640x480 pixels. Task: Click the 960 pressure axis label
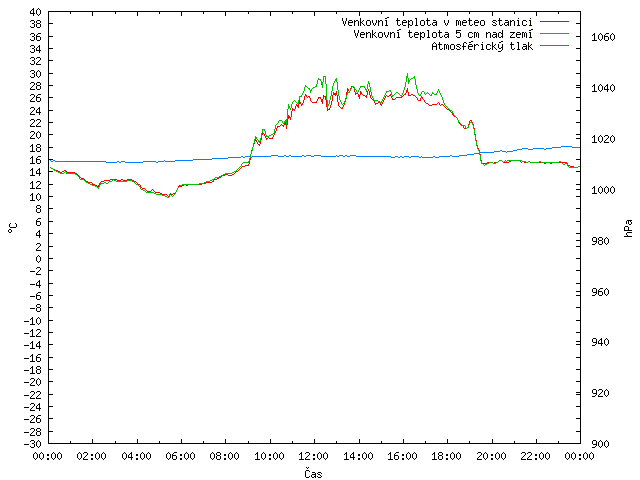[600, 292]
